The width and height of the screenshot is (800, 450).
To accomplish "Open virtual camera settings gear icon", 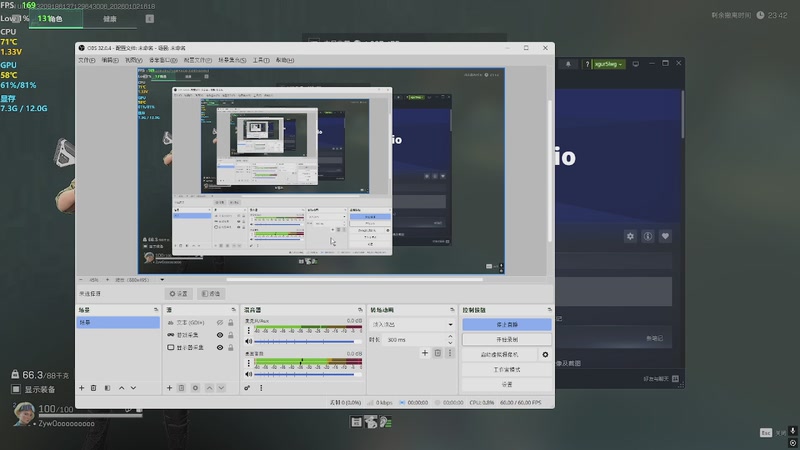I will click(x=545, y=355).
